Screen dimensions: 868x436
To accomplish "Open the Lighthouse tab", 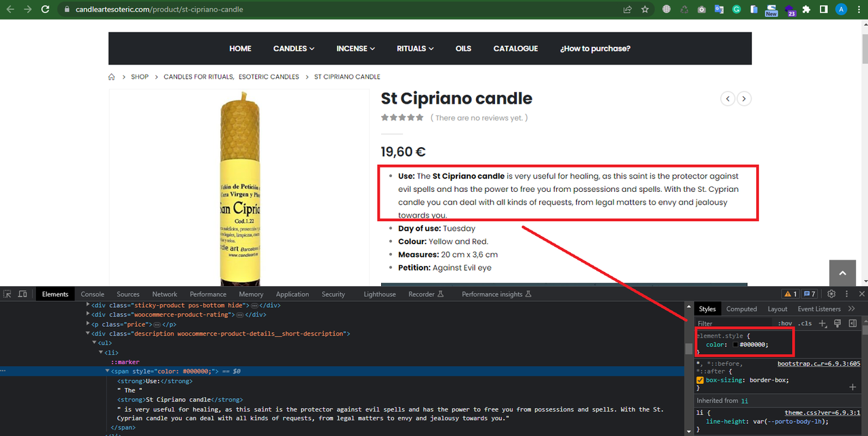I will click(379, 294).
